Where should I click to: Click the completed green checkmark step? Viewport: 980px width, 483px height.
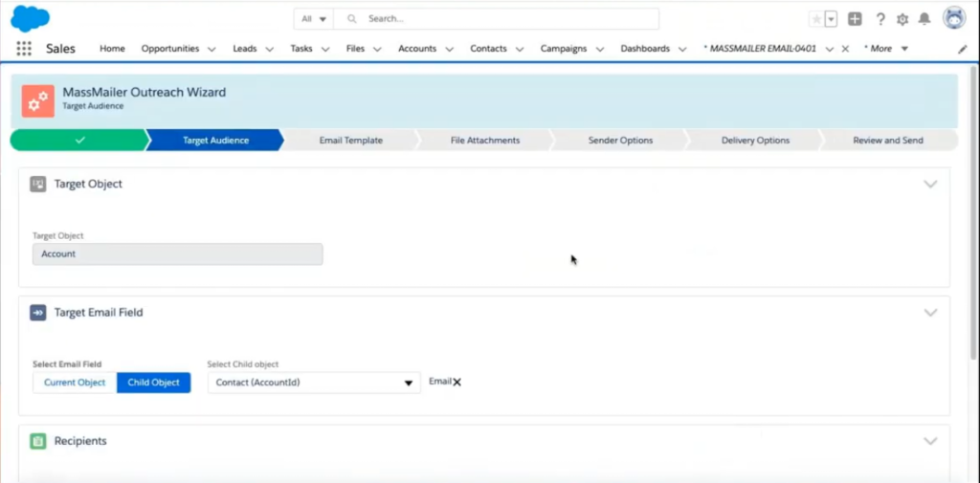(x=78, y=140)
